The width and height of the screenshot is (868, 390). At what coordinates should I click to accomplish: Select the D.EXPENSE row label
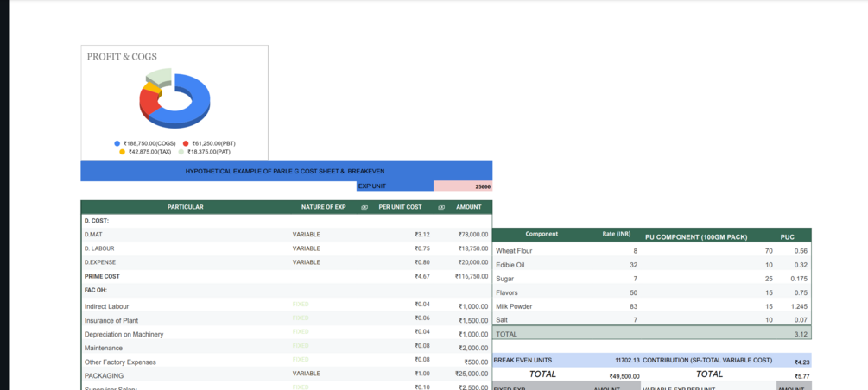click(x=100, y=262)
